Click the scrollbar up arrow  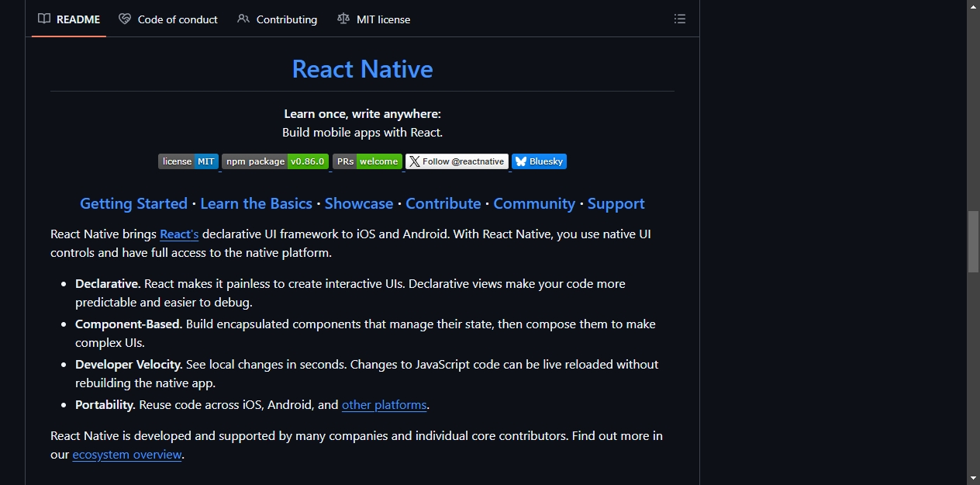pyautogui.click(x=973, y=6)
